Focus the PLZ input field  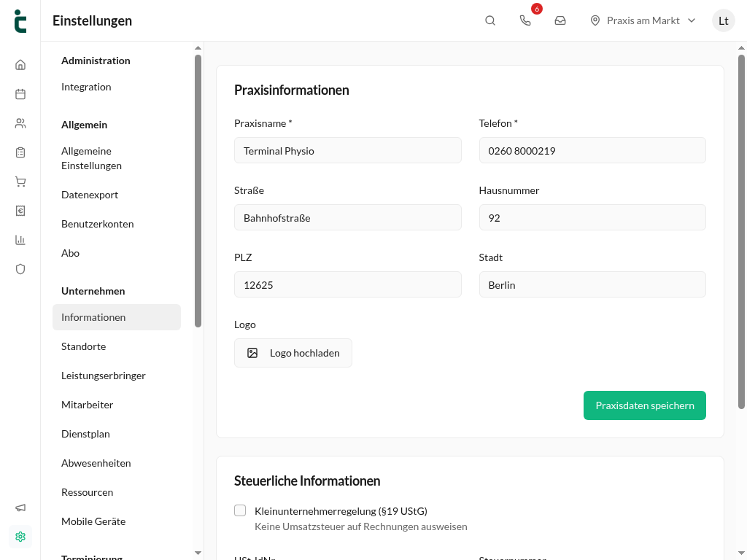(348, 285)
